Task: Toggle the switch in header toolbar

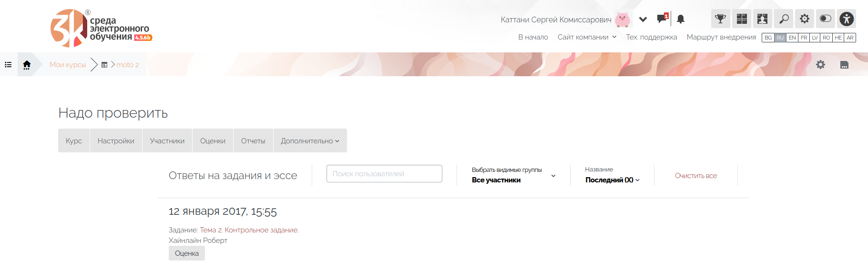Action: [826, 19]
